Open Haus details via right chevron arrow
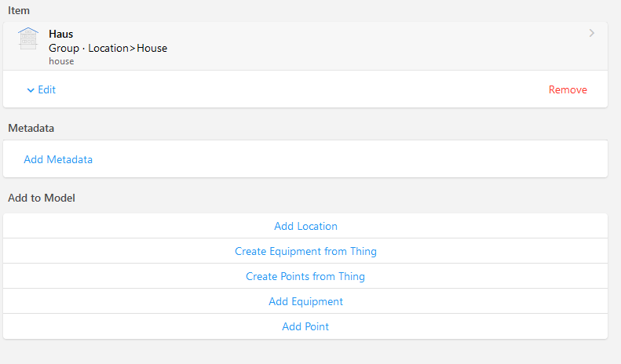This screenshot has height=364, width=621. tap(591, 33)
